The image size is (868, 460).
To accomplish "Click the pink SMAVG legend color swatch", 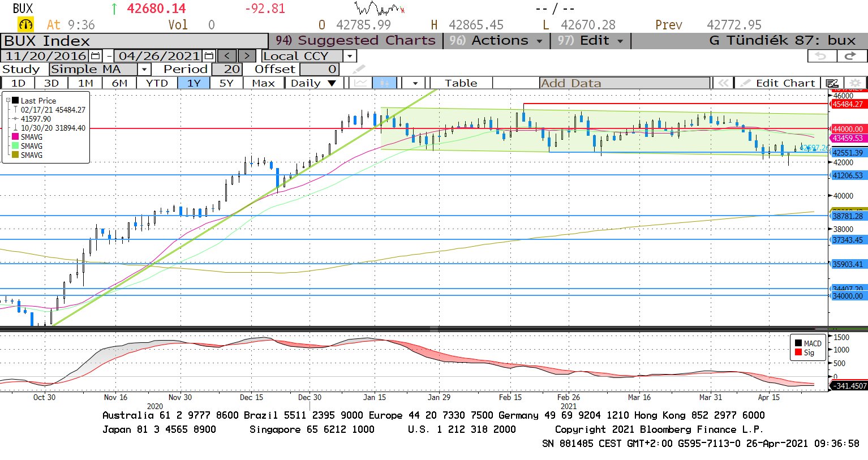I will pos(16,137).
